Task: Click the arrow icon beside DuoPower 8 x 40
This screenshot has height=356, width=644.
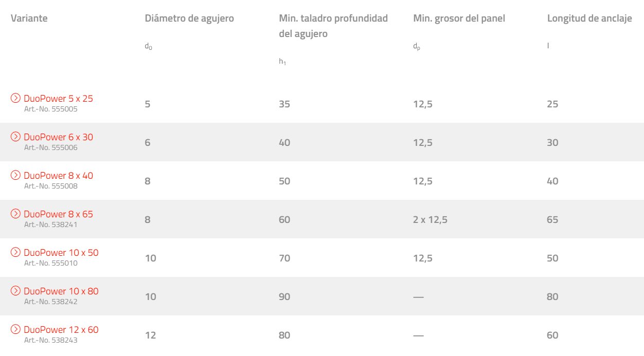Action: [x=16, y=175]
